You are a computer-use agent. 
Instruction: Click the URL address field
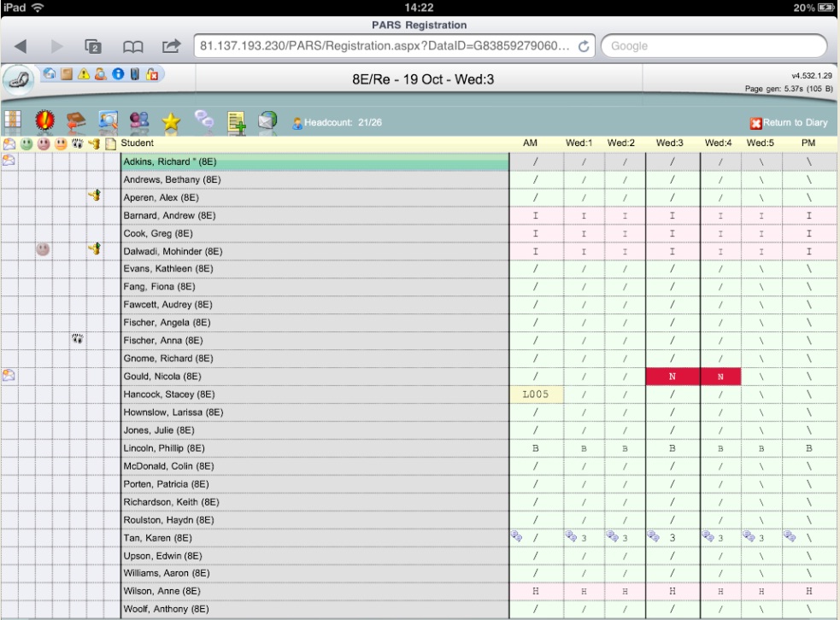point(385,46)
